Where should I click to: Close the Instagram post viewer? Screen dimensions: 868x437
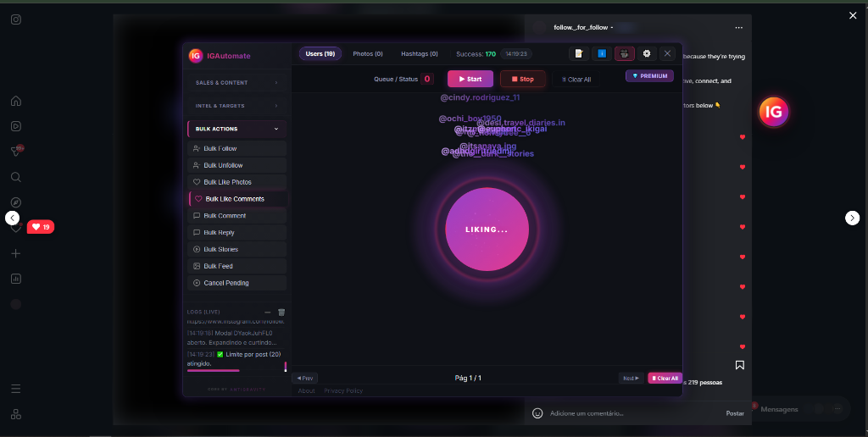tap(853, 16)
